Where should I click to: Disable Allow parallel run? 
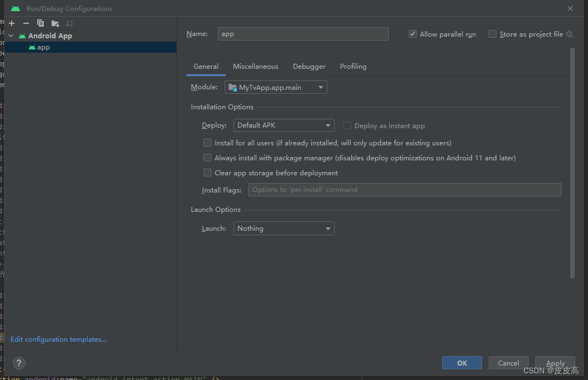[413, 34]
